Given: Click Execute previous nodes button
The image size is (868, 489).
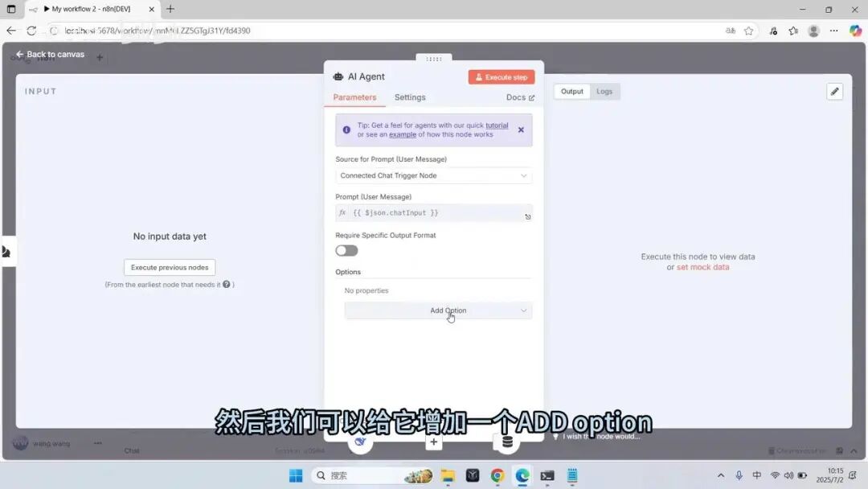Looking at the screenshot, I should (x=170, y=268).
